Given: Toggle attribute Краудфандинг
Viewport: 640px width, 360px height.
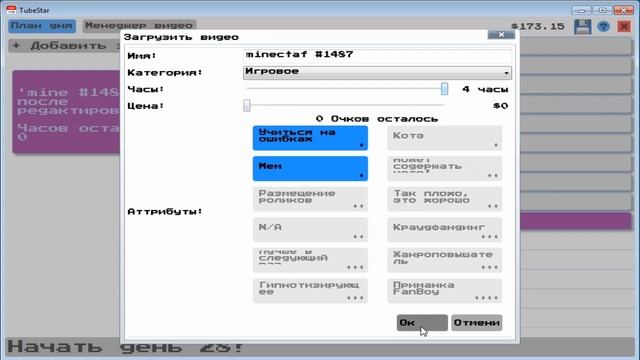Looking at the screenshot, I should click(444, 230).
